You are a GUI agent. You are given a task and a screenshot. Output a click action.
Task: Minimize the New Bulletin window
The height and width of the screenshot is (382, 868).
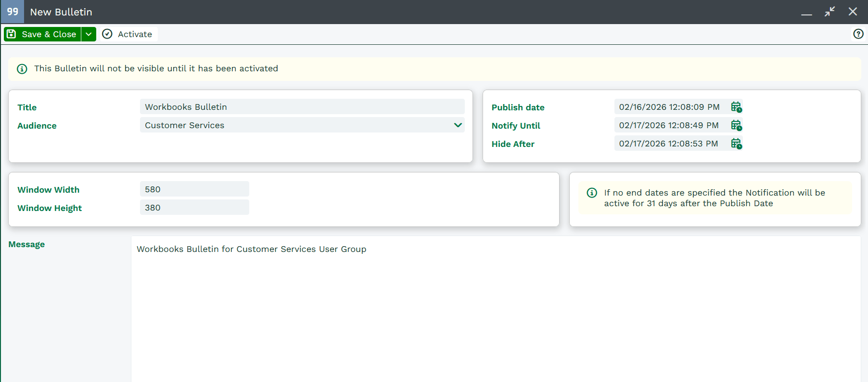806,12
